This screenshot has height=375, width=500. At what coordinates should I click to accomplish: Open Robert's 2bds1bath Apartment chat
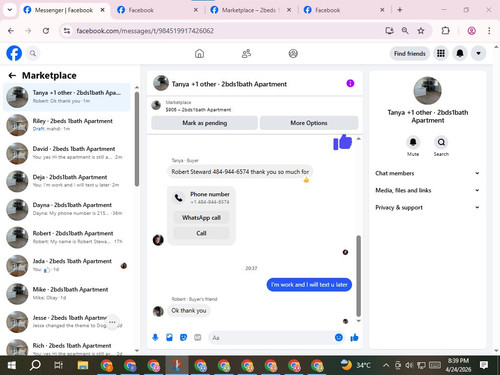pos(67,237)
